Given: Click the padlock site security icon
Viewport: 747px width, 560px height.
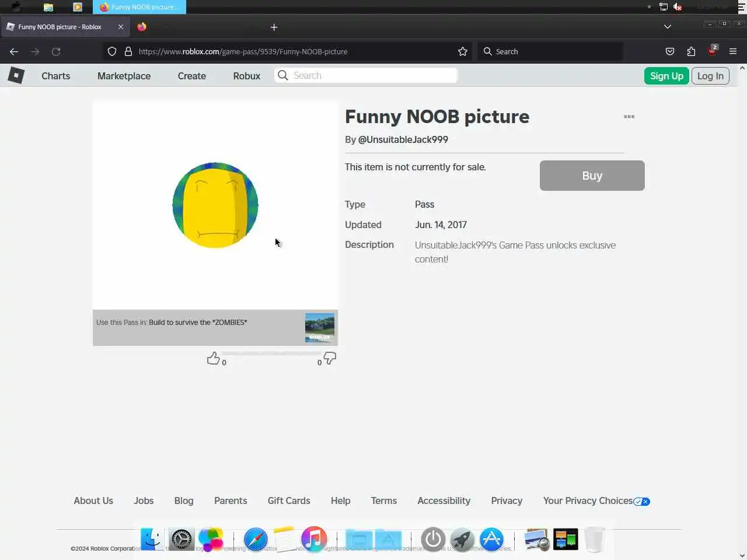Looking at the screenshot, I should pos(128,51).
